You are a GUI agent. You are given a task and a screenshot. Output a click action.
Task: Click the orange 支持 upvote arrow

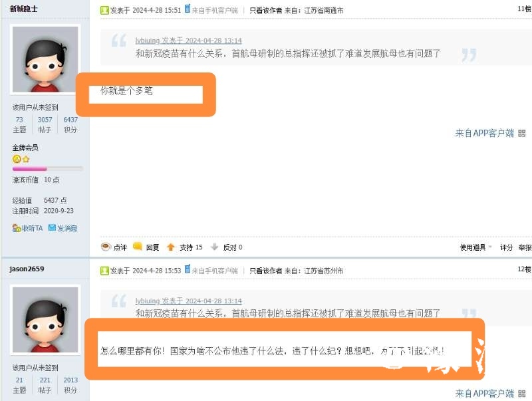pos(171,247)
